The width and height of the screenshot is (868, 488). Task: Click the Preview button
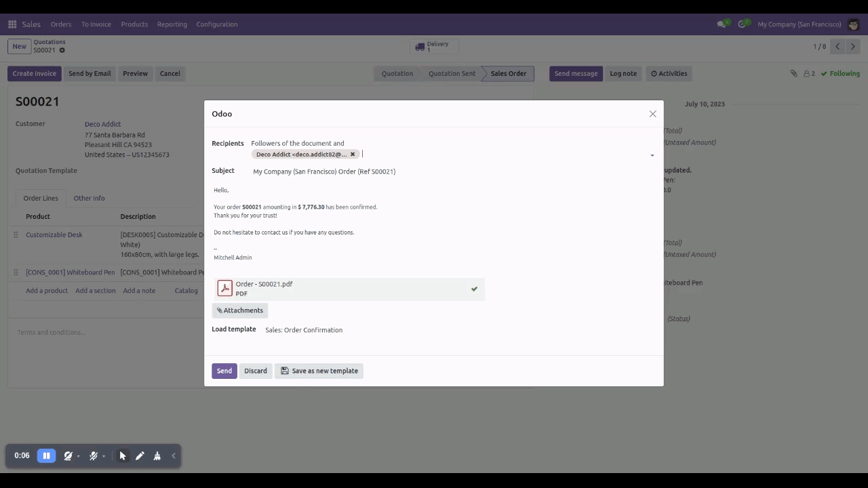(135, 74)
